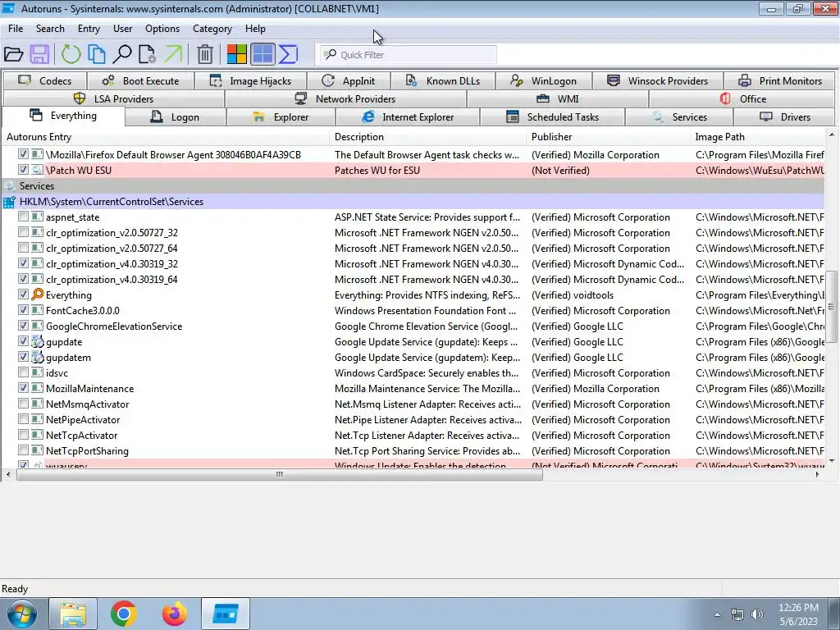Screen dimensions: 840x630
Task: Click the taskbar clock showing 12:26 PM
Action: coord(798,614)
